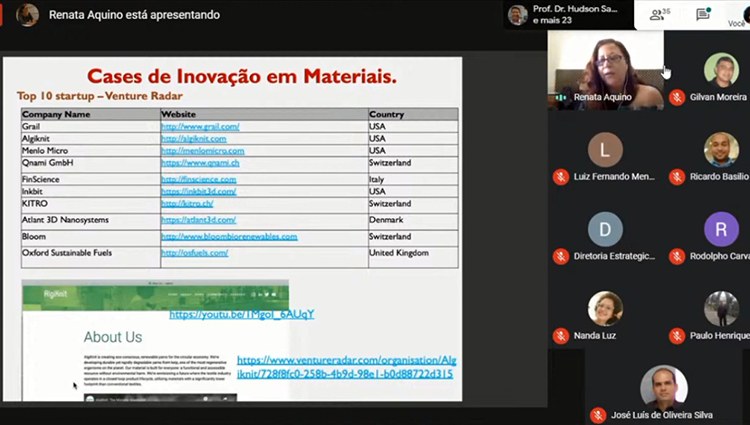
Task: Open the grail.com website link
Action: [200, 127]
